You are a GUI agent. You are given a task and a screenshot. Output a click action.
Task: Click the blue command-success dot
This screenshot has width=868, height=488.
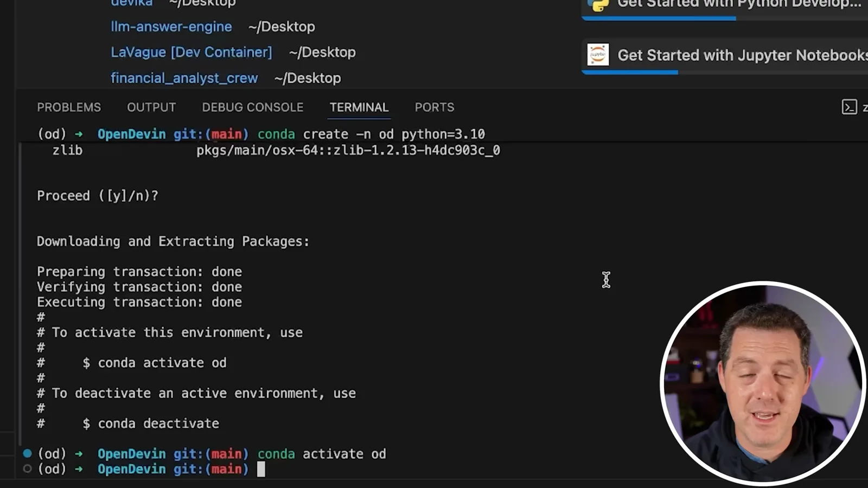(x=27, y=453)
